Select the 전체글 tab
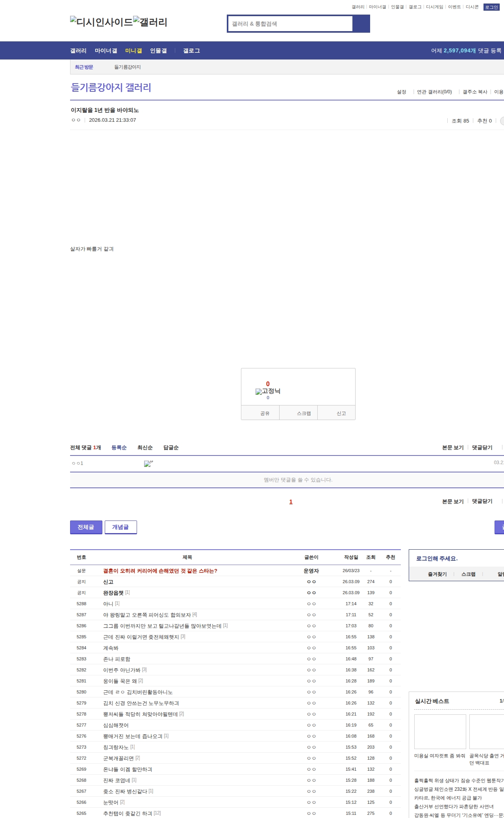The width and height of the screenshot is (504, 818). point(86,527)
